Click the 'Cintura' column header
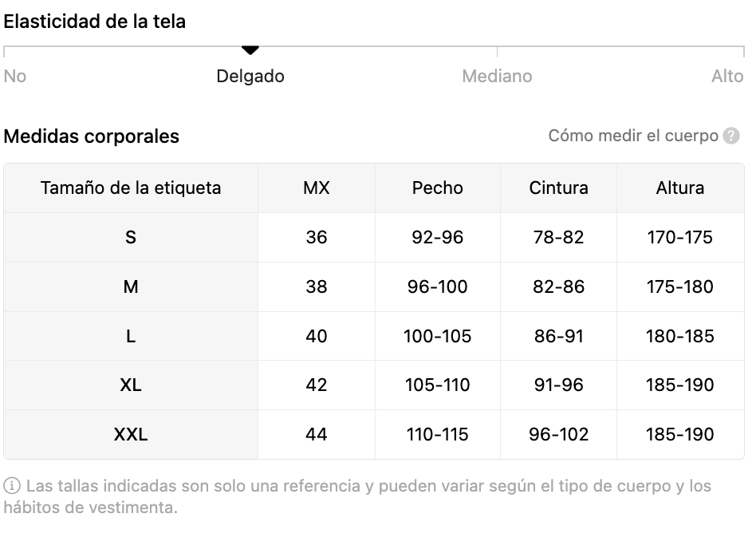 558,188
